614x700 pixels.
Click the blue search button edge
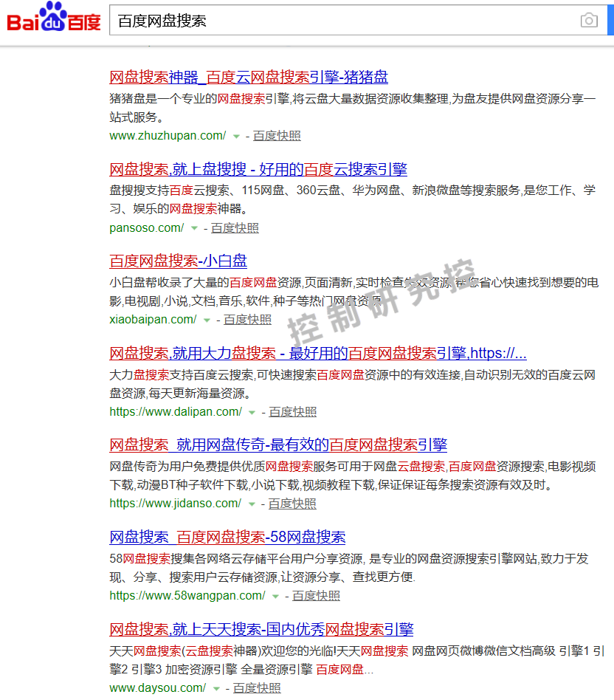[x=610, y=21]
